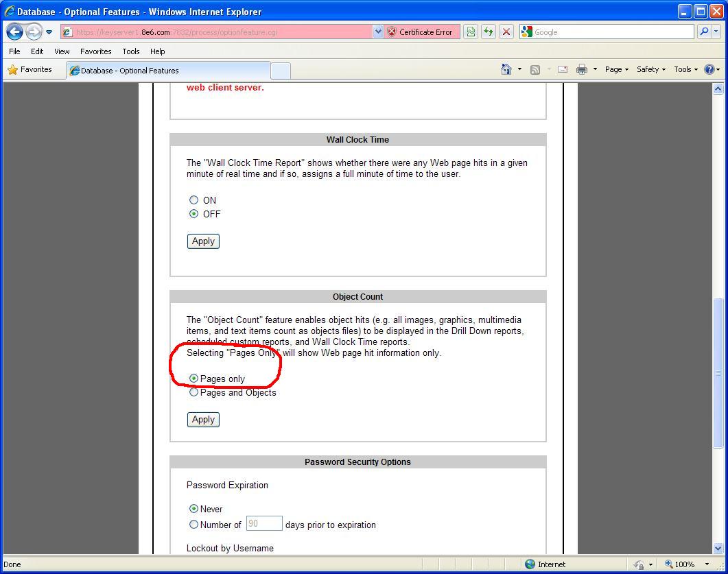Open the Safety dropdown menu

pyautogui.click(x=650, y=69)
